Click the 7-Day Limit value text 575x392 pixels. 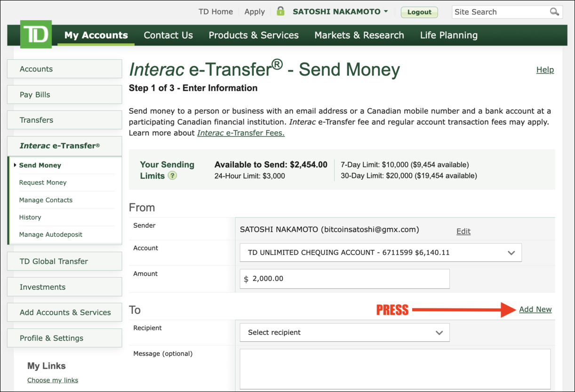(405, 165)
